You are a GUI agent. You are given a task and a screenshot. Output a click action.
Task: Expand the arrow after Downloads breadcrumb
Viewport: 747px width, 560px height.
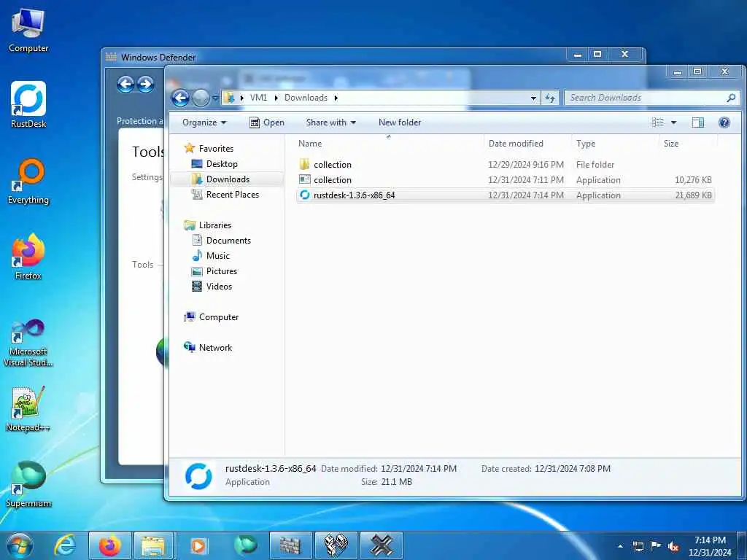(336, 98)
